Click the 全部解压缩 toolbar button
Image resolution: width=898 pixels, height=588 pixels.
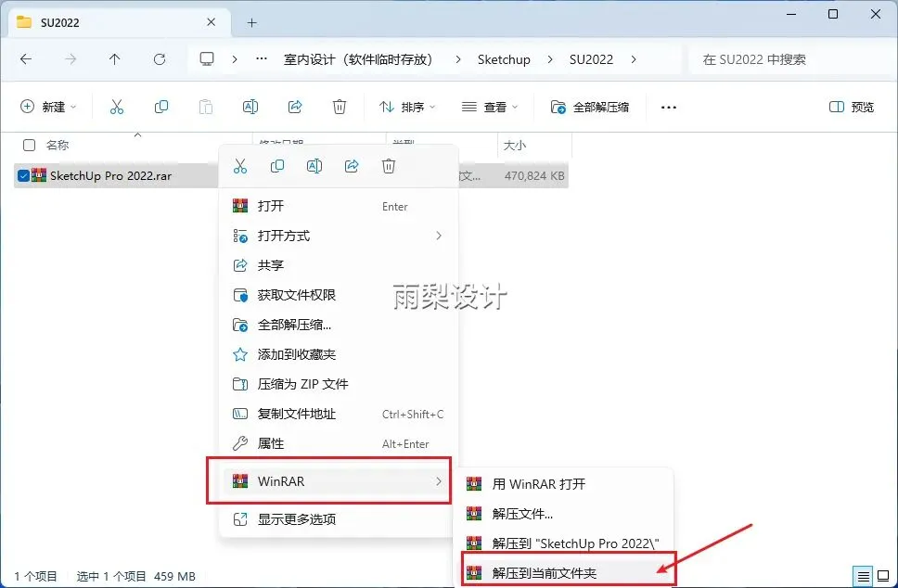590,107
